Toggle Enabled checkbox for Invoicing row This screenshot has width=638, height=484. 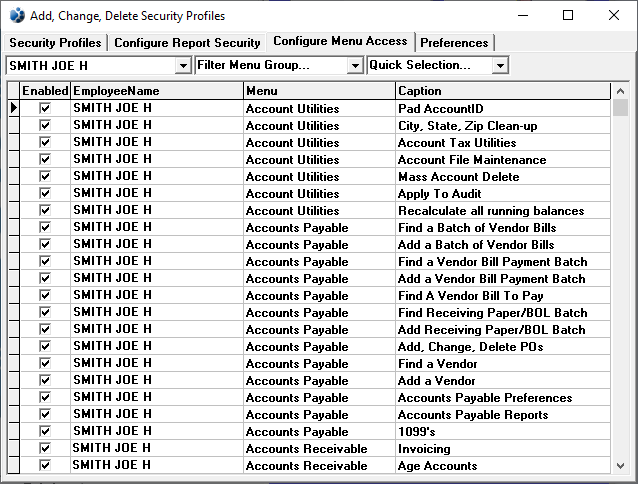45,449
